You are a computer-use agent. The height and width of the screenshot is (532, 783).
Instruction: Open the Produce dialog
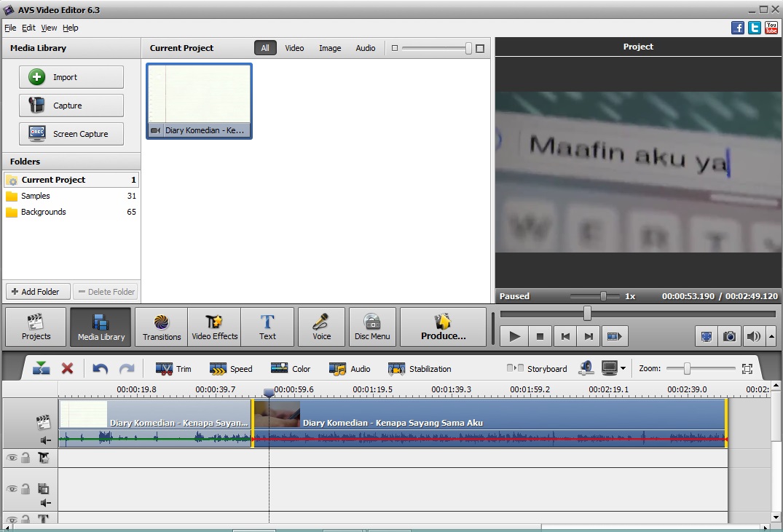[443, 327]
